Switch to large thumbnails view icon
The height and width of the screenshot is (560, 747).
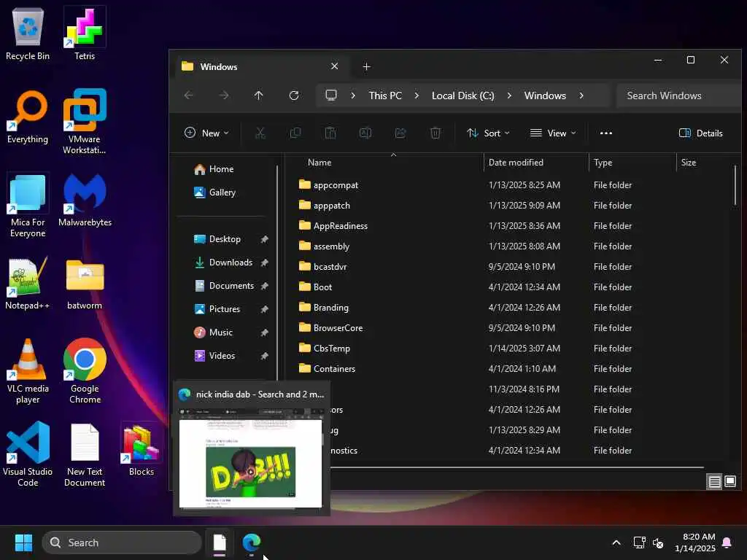point(730,481)
